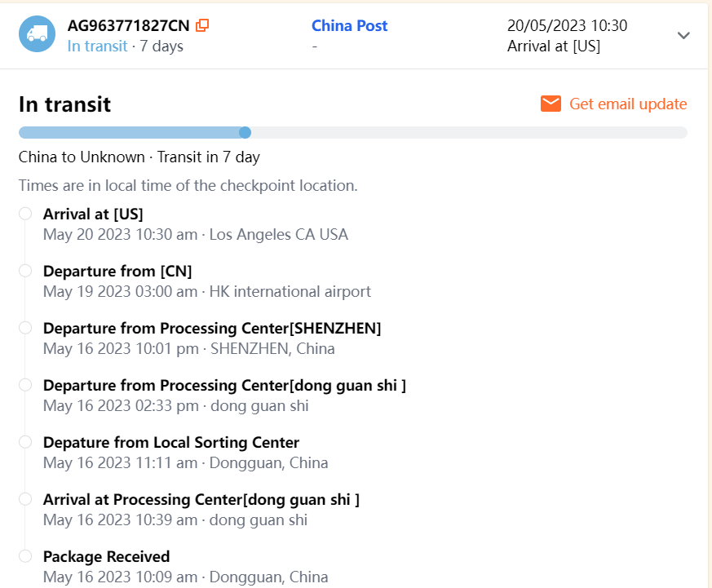This screenshot has width=712, height=588.
Task: Click Get email update link
Action: pos(628,104)
